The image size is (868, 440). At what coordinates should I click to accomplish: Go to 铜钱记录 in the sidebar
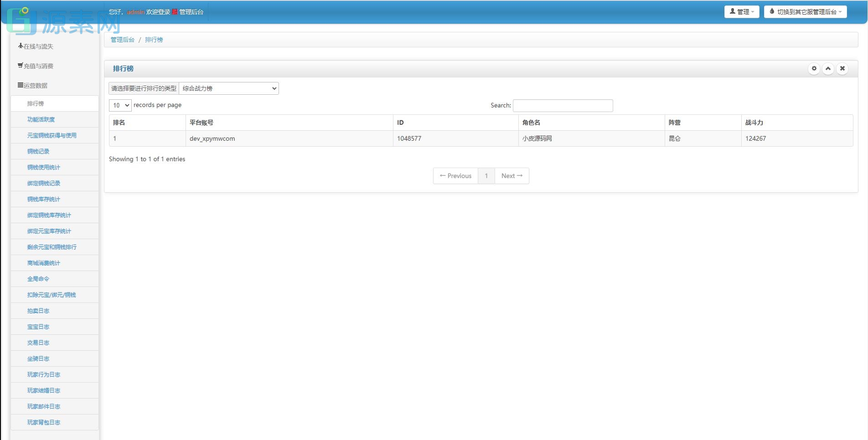pos(38,152)
